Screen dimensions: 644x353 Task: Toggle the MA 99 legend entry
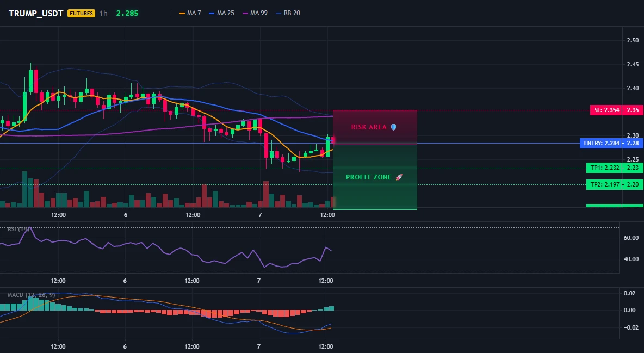click(x=255, y=13)
